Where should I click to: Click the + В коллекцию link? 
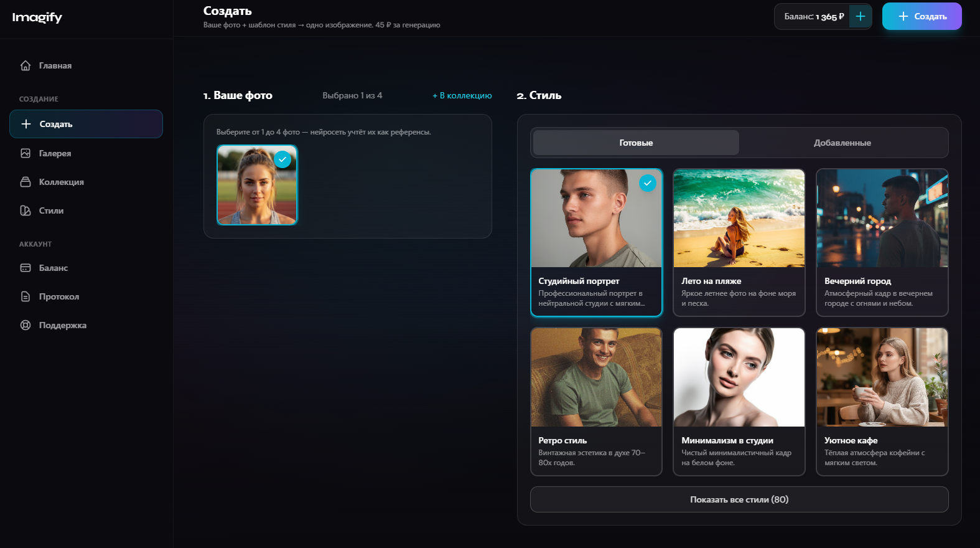(x=462, y=95)
